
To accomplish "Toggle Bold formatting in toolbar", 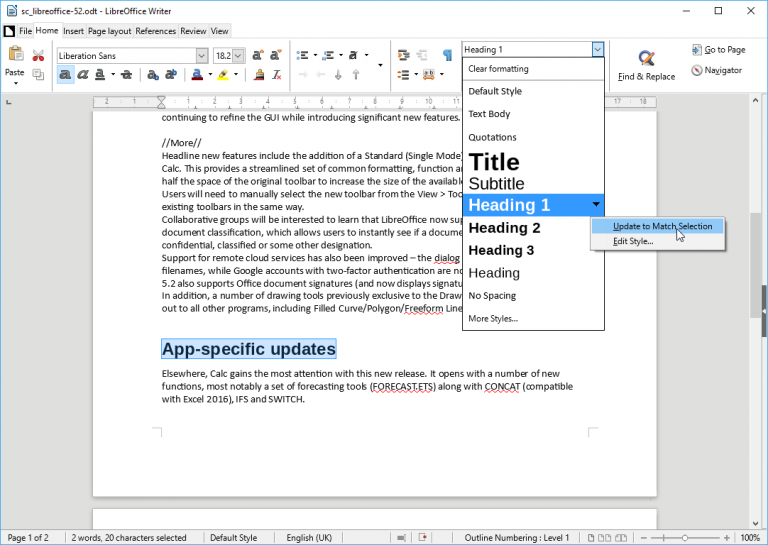I will [65, 75].
